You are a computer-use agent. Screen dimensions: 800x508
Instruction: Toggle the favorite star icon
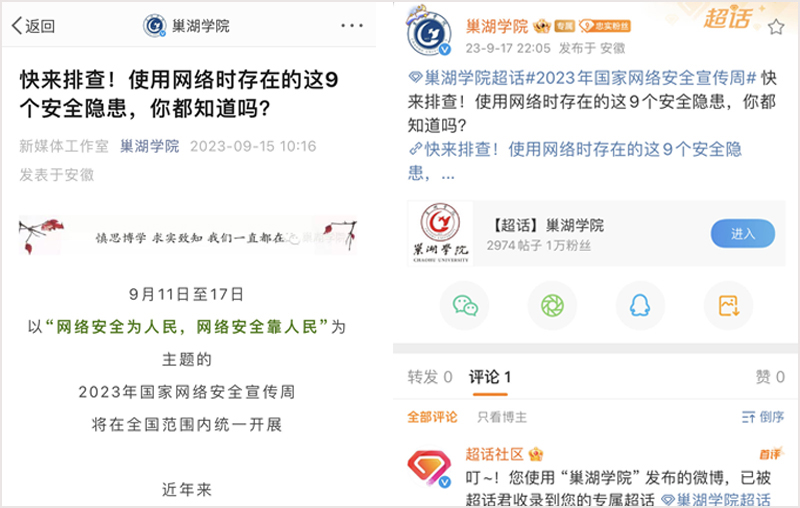click(x=776, y=27)
